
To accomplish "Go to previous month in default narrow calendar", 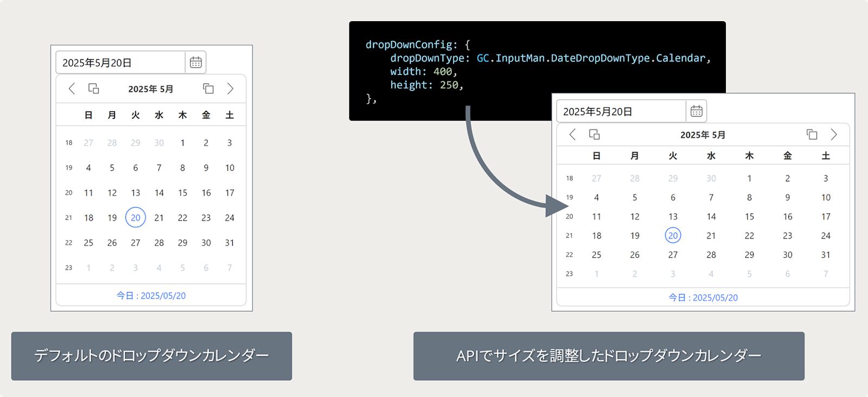I will (x=72, y=89).
